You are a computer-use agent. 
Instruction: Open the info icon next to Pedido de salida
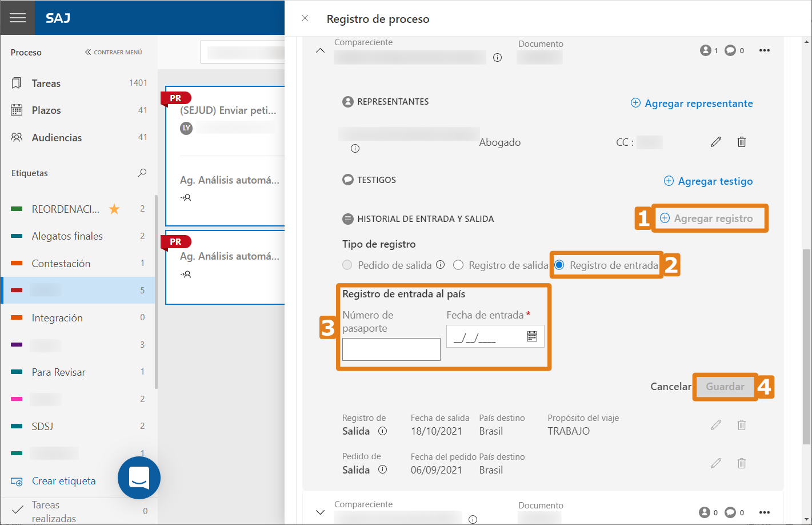[x=441, y=264]
